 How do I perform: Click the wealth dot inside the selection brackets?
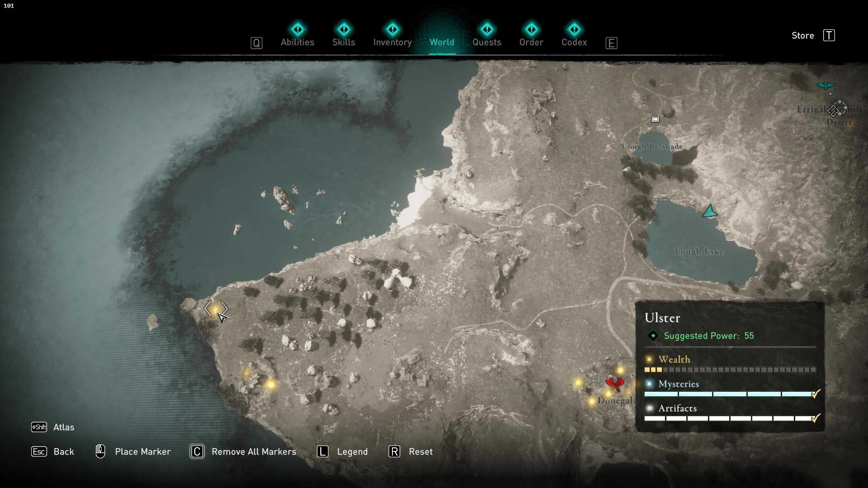coord(216,310)
